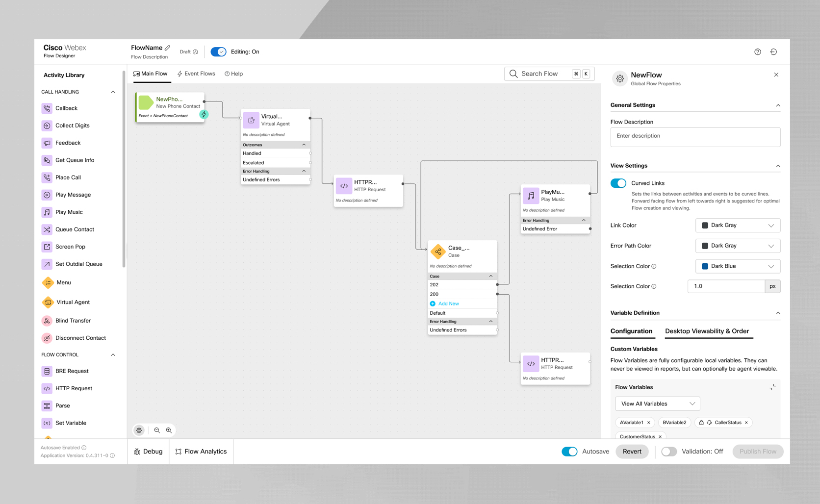Turn off the Editing toggle
Screen dimensions: 820x504
click(218, 52)
